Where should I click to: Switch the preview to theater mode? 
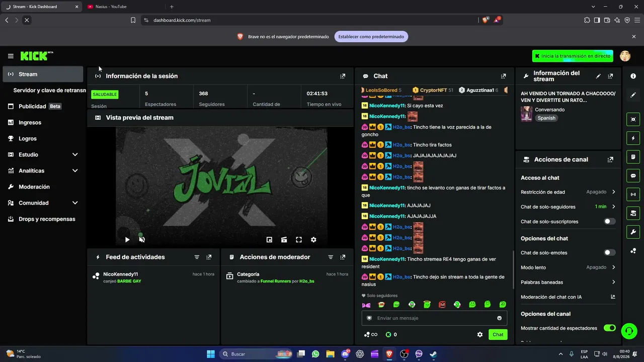(284, 240)
